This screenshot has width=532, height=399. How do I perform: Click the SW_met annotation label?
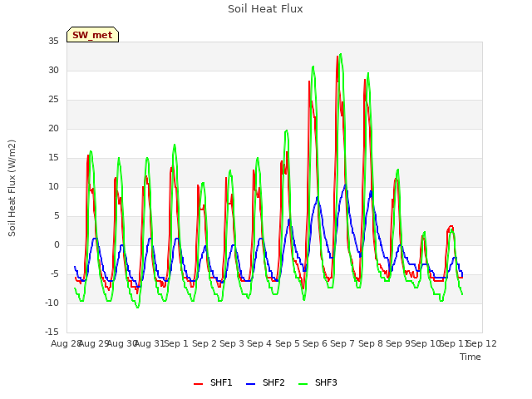(92, 35)
